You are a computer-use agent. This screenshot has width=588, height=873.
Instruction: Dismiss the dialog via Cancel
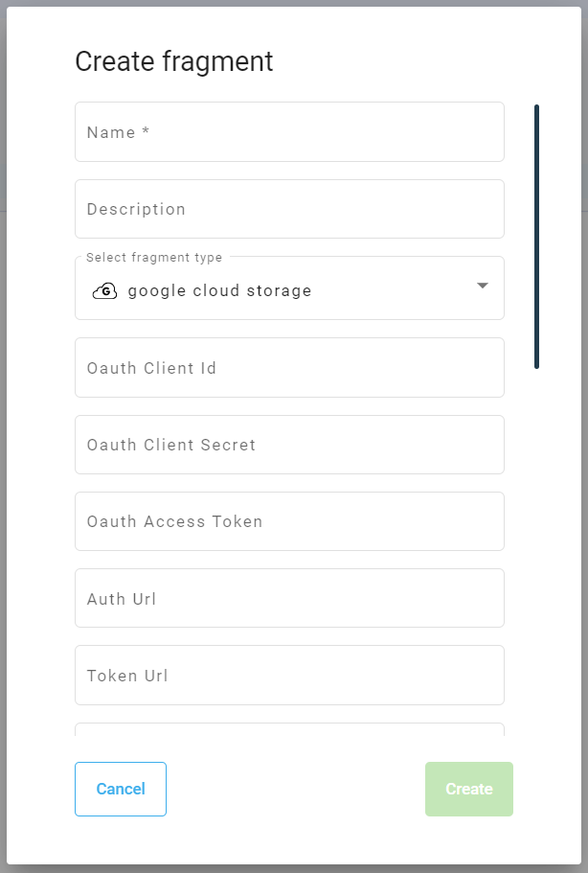pyautogui.click(x=120, y=789)
